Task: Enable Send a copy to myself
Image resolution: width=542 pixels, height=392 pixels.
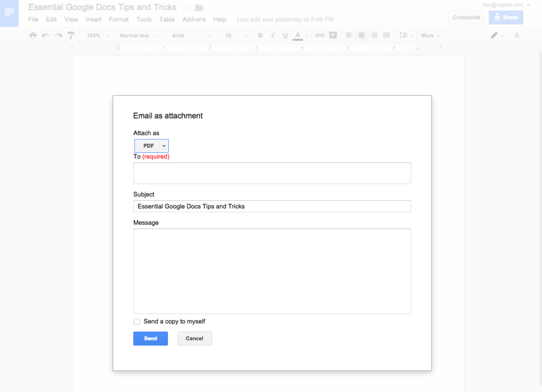Action: click(137, 321)
